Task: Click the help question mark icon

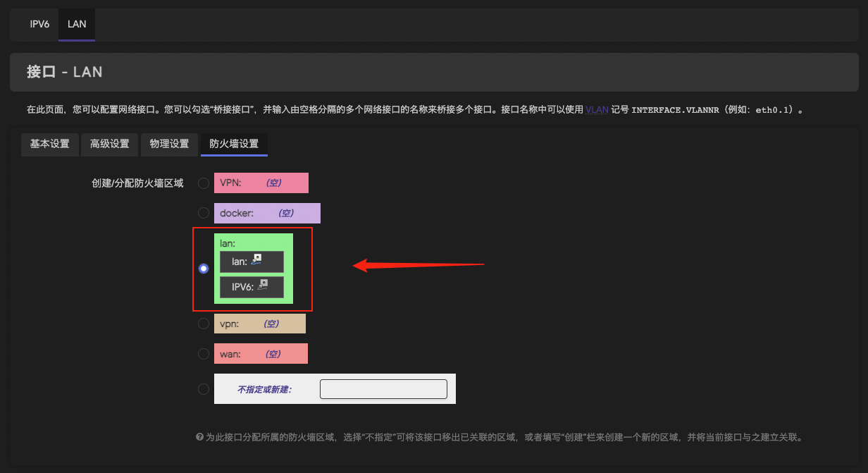Action: tap(199, 437)
